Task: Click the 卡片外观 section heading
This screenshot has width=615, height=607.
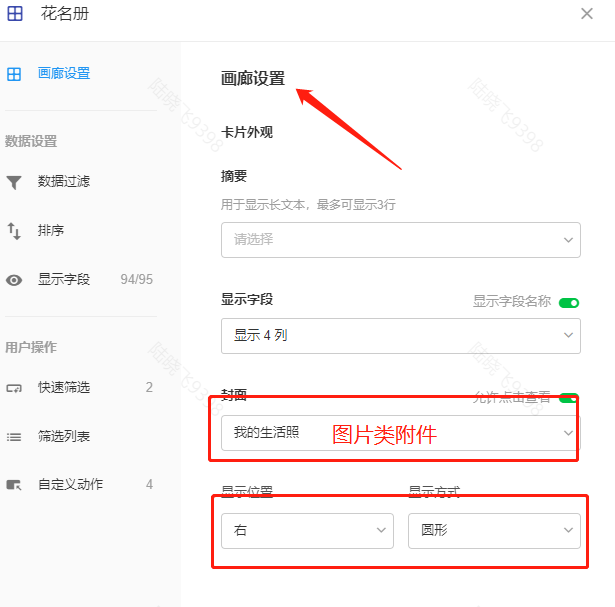Action: click(247, 132)
